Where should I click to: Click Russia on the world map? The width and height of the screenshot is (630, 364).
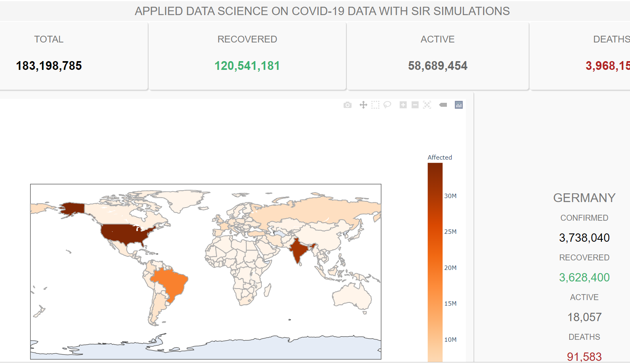point(314,210)
